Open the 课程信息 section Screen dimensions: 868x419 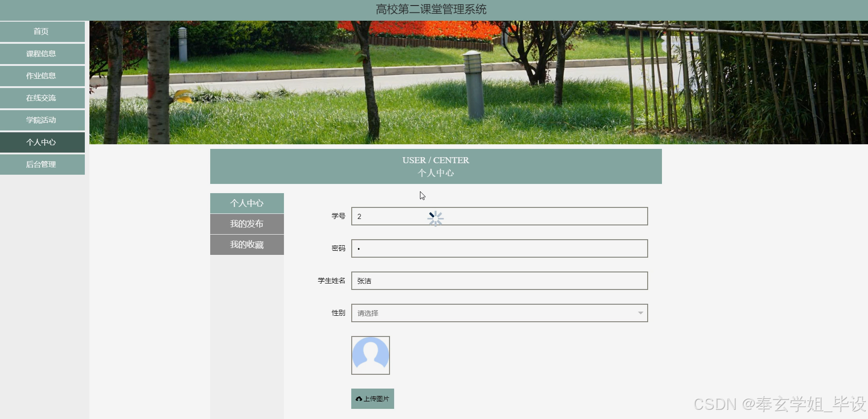click(42, 53)
